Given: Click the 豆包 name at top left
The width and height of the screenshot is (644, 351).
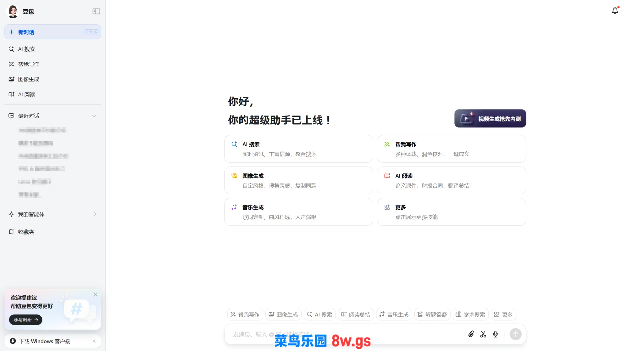Looking at the screenshot, I should (28, 12).
